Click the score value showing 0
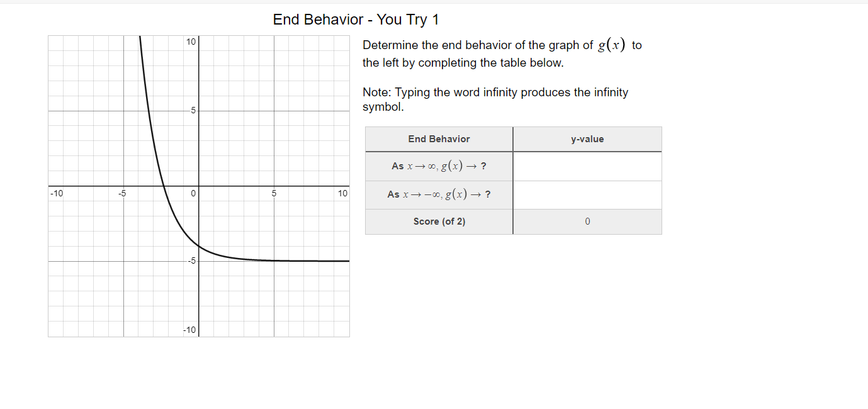This screenshot has height=409, width=868. pyautogui.click(x=587, y=221)
